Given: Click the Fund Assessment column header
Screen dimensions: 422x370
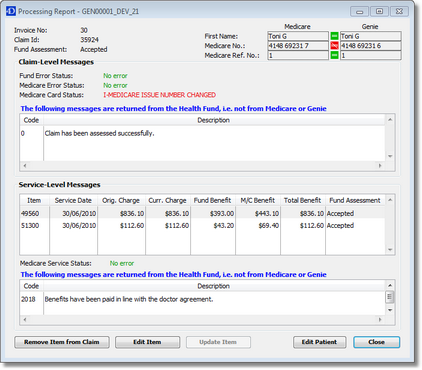Looking at the screenshot, I should coord(355,200).
